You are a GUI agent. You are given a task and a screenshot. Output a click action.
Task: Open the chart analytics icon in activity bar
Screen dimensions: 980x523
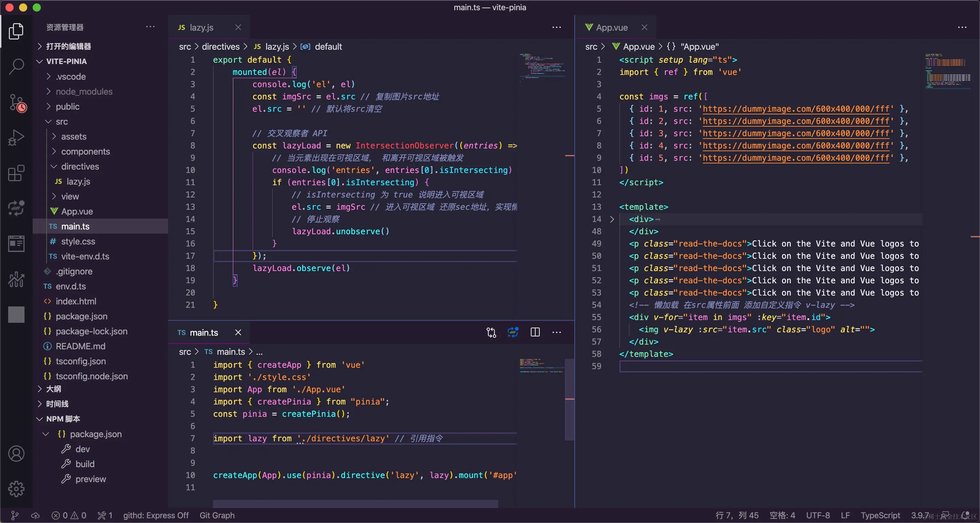16,280
